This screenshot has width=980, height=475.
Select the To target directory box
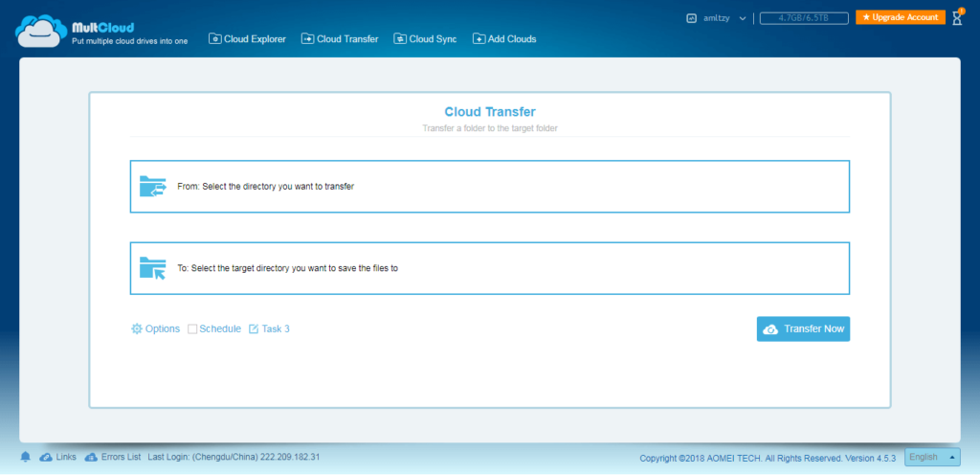[489, 268]
